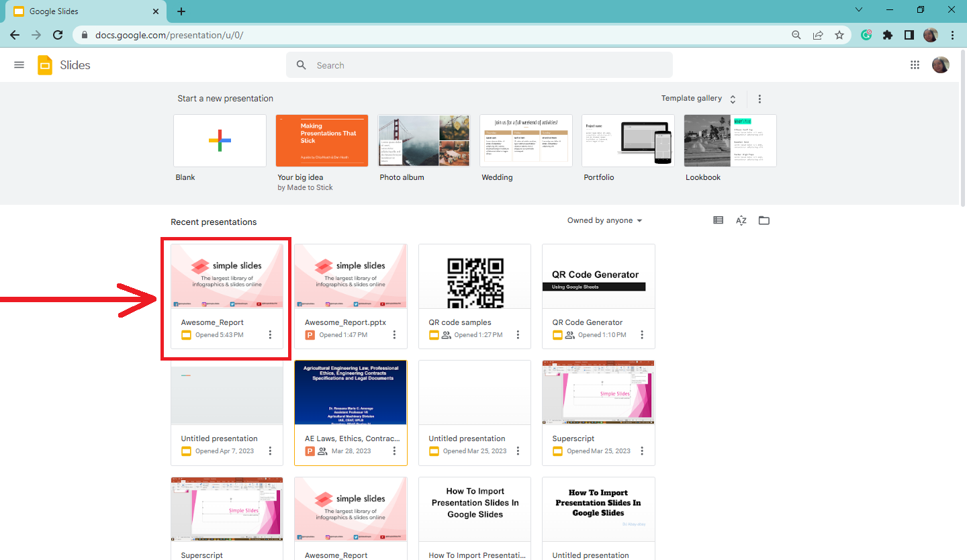967x560 pixels.
Task: Open more actions for QR Code Generator
Action: pos(642,334)
